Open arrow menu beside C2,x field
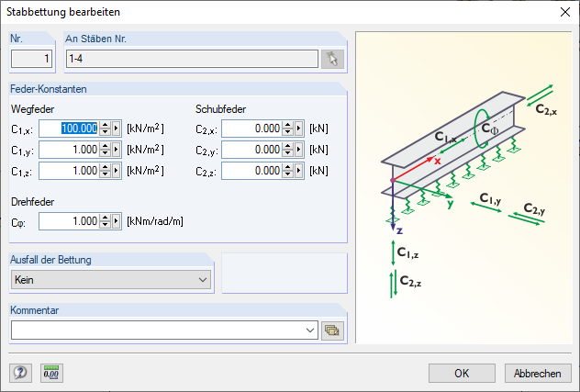 (x=299, y=129)
